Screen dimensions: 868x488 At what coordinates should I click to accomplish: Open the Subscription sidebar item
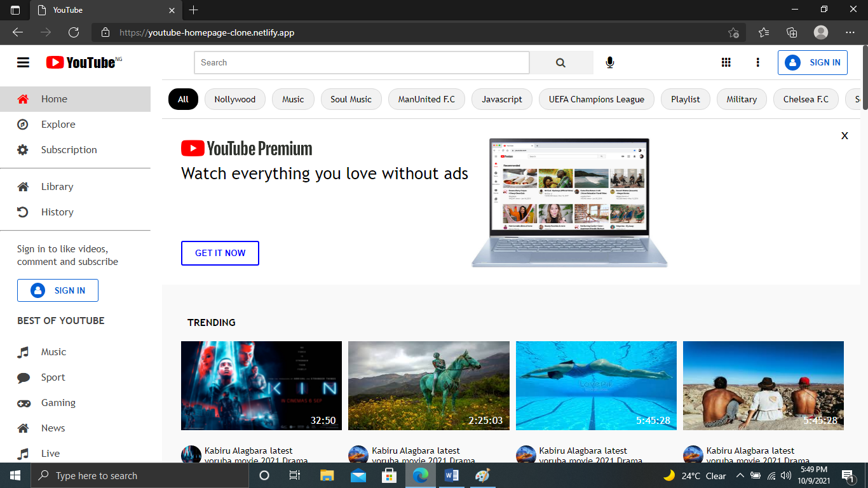coord(75,150)
